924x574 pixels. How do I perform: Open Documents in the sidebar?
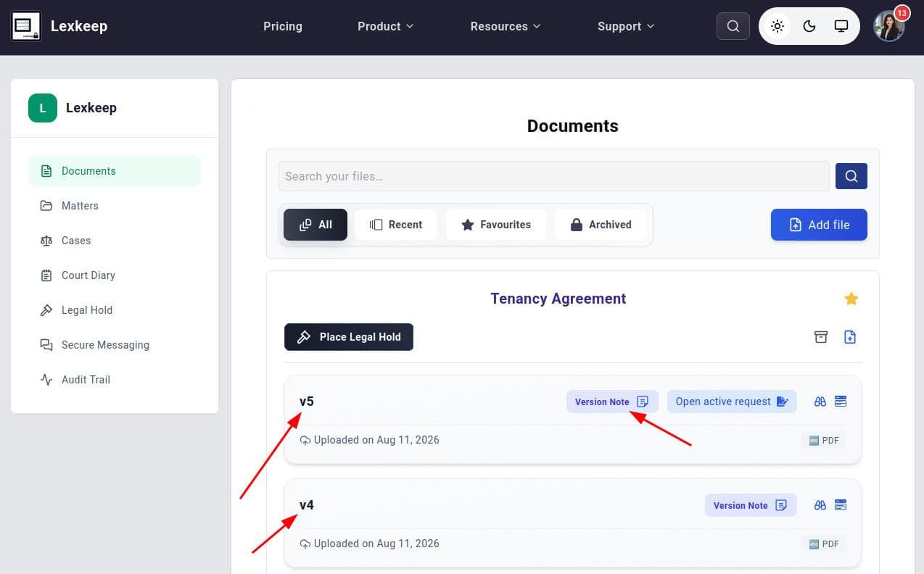click(x=115, y=171)
